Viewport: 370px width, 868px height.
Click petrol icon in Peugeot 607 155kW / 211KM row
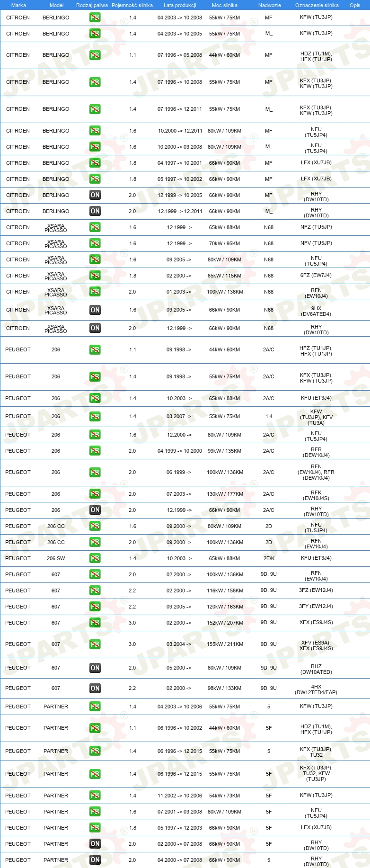tap(95, 644)
